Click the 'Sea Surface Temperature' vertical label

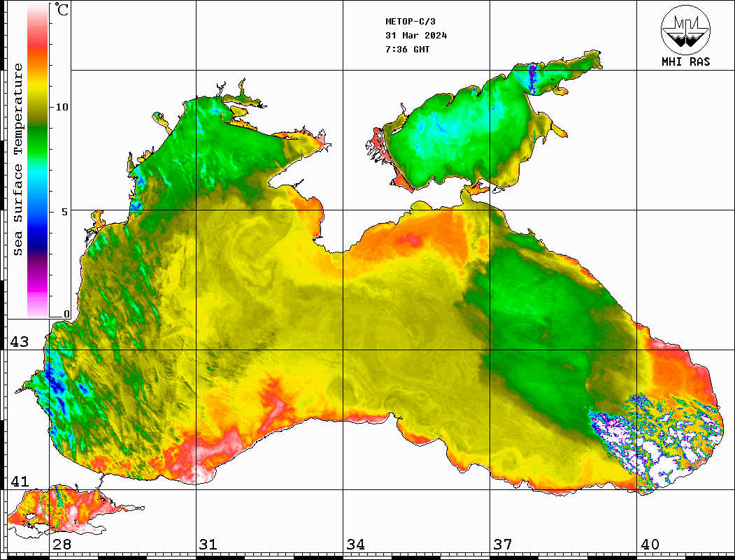(x=17, y=159)
